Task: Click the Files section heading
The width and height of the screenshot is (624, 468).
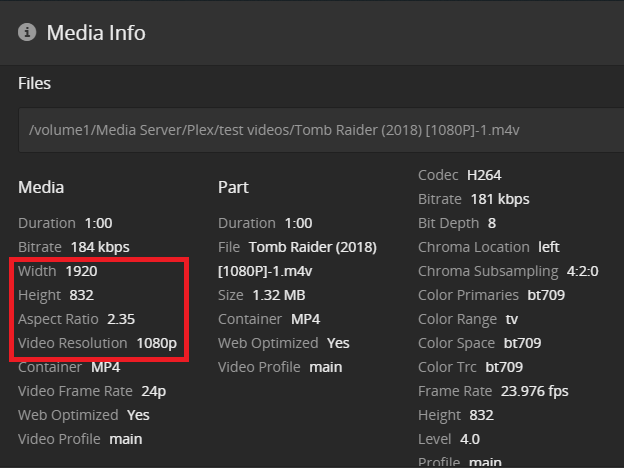Action: pyautogui.click(x=34, y=83)
